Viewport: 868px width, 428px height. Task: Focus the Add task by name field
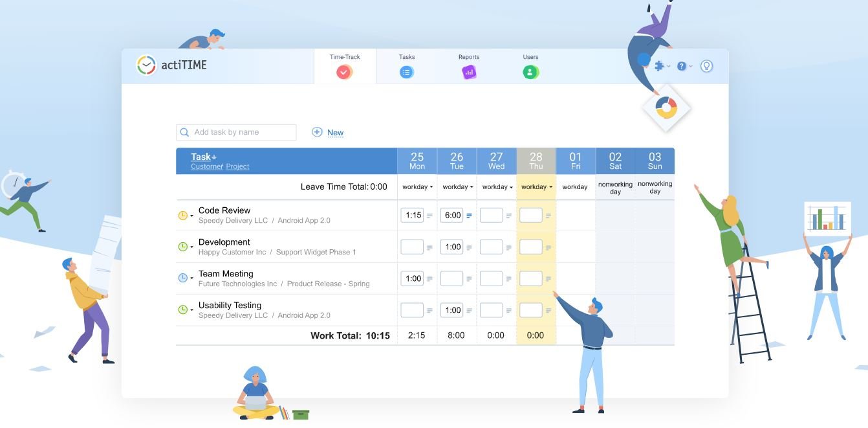pyautogui.click(x=236, y=132)
